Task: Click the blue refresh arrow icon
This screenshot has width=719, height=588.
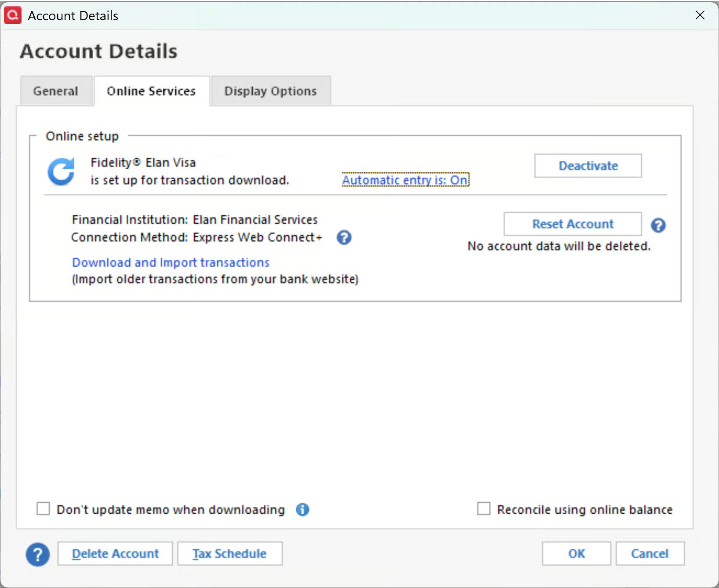Action: (x=61, y=171)
